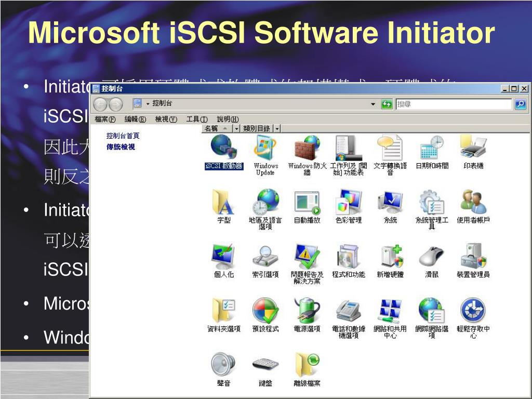Screen dimensions: 532x399
Task: Open the 網路和共用中心 icon
Action: pos(390,317)
